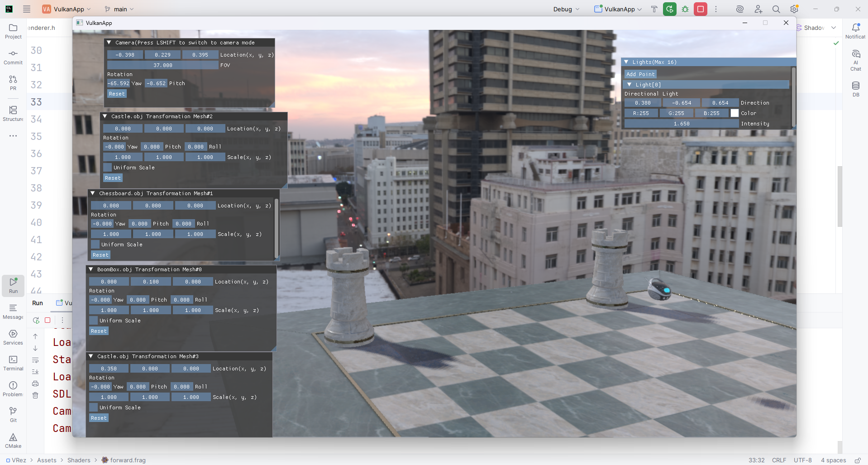Click the Debug bug icon

pyautogui.click(x=685, y=9)
